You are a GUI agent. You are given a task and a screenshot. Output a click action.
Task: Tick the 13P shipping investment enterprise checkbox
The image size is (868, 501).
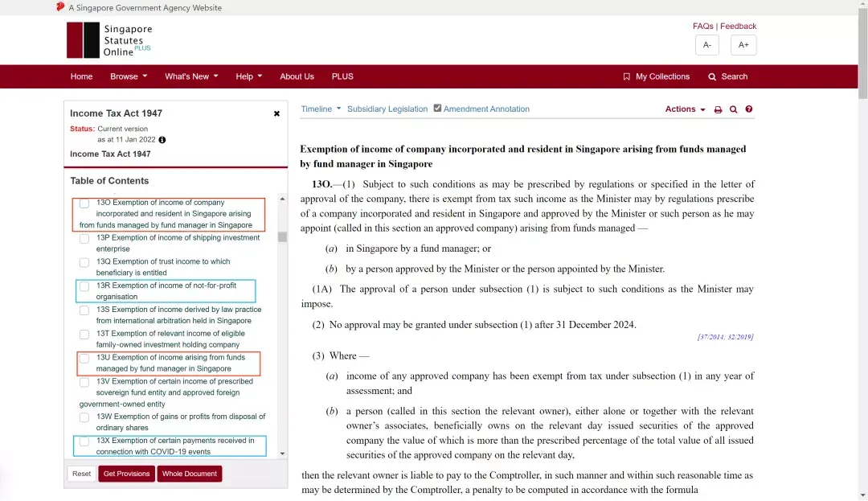[84, 239]
